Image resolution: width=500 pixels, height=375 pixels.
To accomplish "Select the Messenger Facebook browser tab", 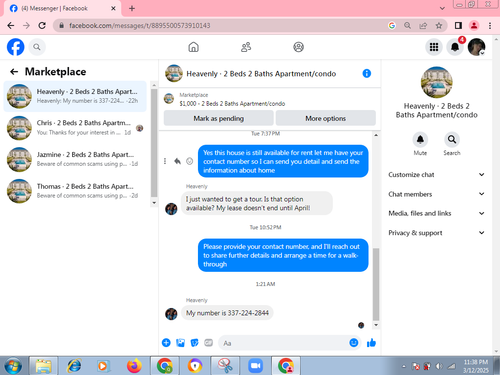I will point(62,8).
